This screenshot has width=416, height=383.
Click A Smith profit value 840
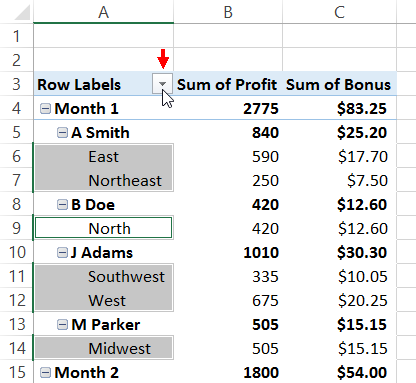[265, 133]
